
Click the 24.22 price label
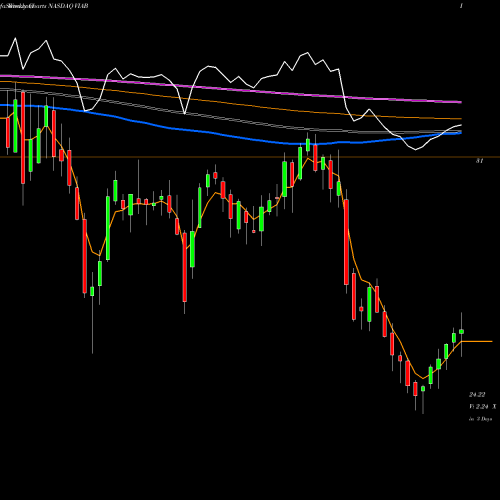(x=477, y=395)
